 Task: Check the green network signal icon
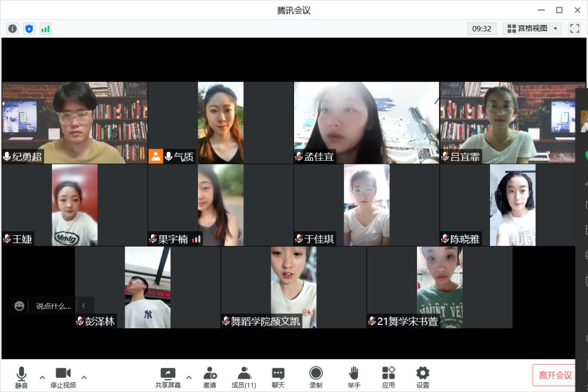tap(46, 29)
